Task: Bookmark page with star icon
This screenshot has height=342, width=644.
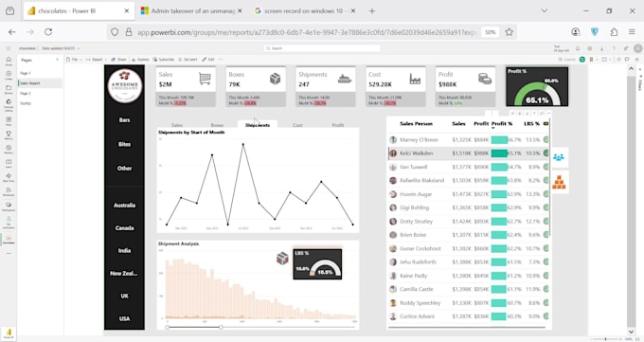Action: [x=510, y=31]
